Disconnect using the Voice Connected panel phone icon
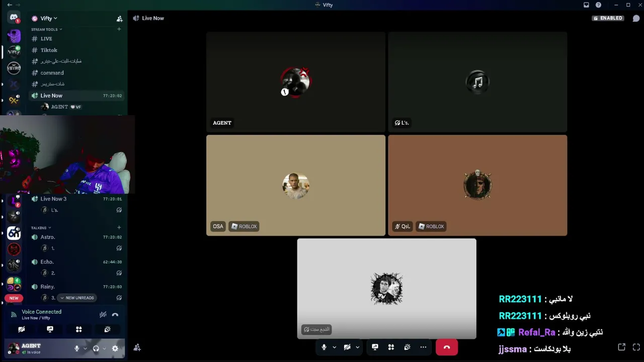Screen dimensions: 644x362 (115, 315)
